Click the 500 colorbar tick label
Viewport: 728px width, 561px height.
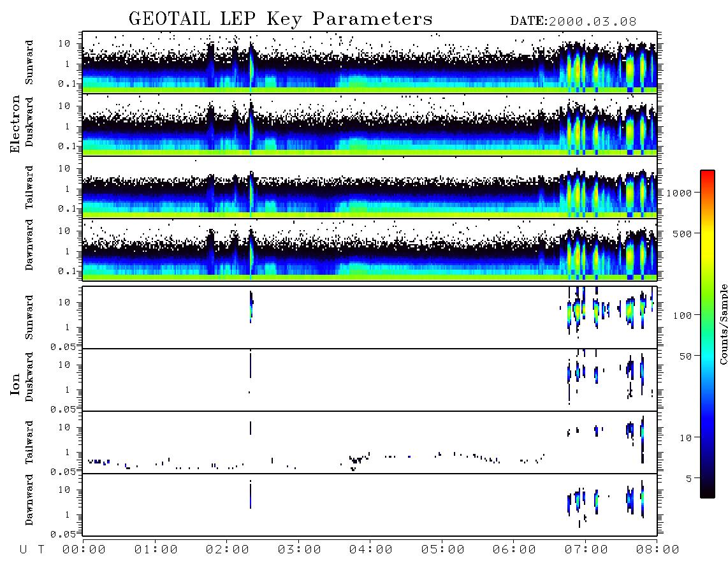tap(682, 233)
